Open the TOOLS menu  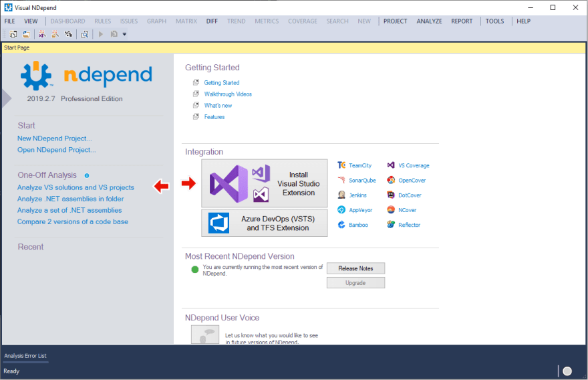494,21
